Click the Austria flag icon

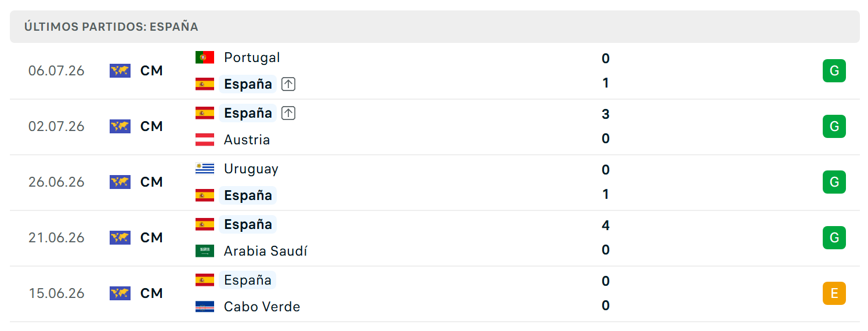(x=205, y=140)
